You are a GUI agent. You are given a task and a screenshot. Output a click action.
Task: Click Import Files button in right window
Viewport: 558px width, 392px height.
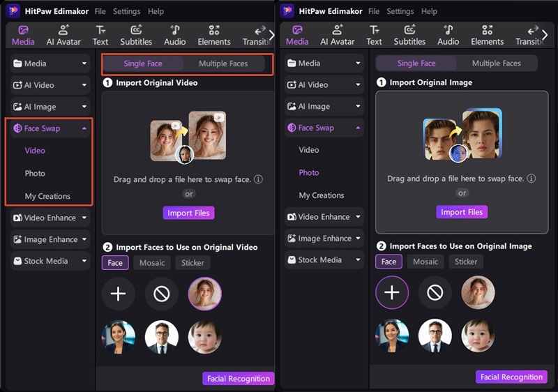[462, 212]
